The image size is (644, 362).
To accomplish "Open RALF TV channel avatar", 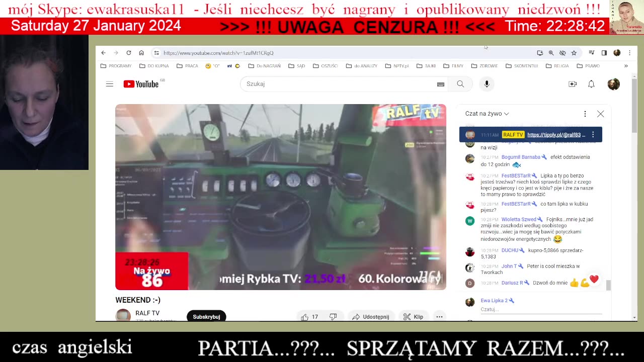I will pyautogui.click(x=123, y=315).
